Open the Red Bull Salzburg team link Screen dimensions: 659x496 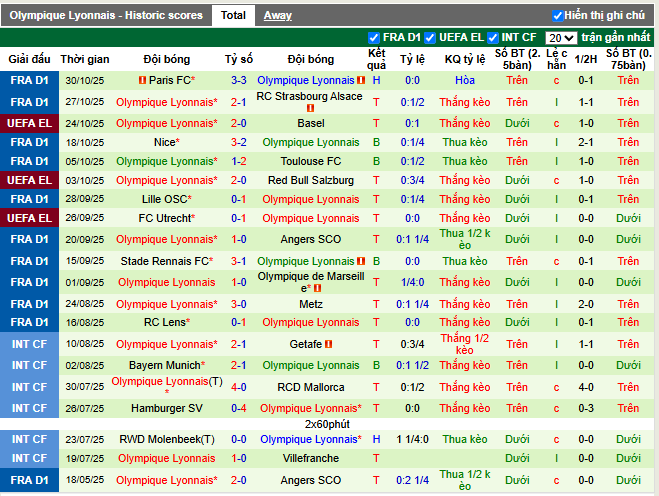(310, 180)
